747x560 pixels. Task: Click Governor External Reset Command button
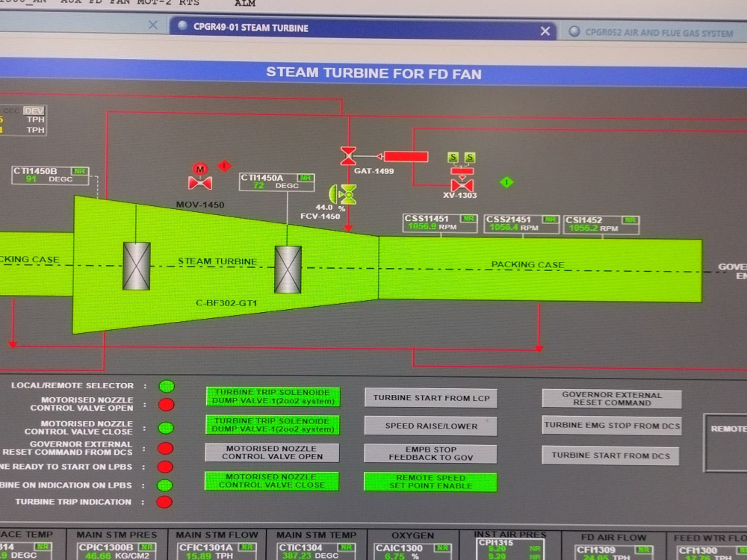click(x=612, y=399)
